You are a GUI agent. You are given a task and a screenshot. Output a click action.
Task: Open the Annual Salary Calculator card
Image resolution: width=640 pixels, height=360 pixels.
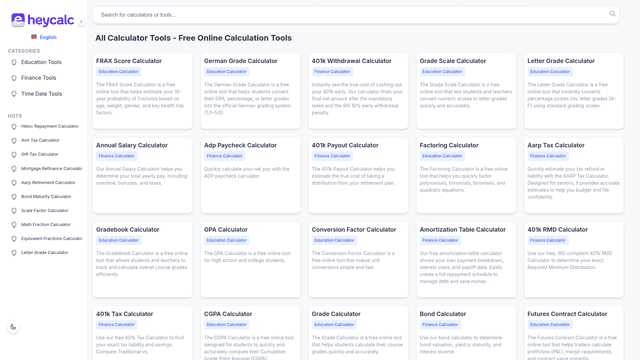point(142,175)
